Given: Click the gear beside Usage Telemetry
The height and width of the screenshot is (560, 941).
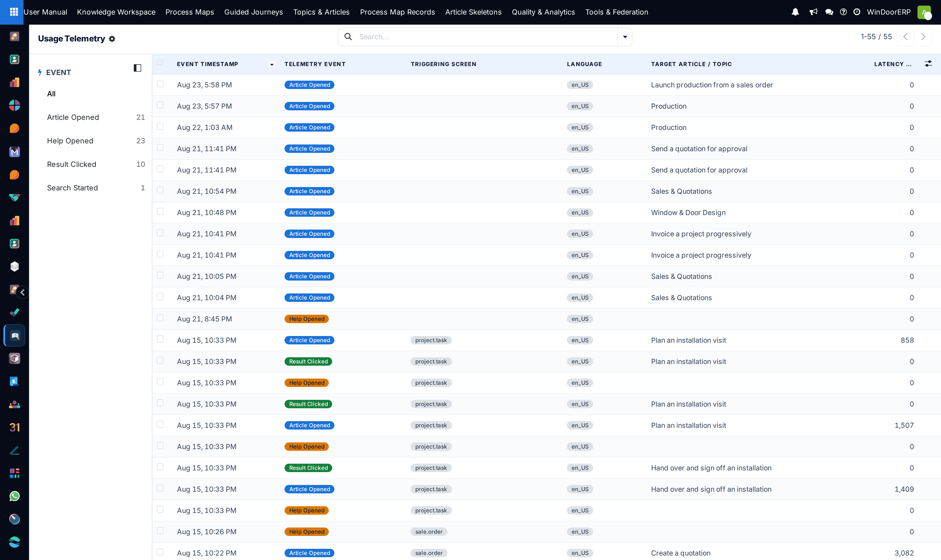Looking at the screenshot, I should pos(112,39).
